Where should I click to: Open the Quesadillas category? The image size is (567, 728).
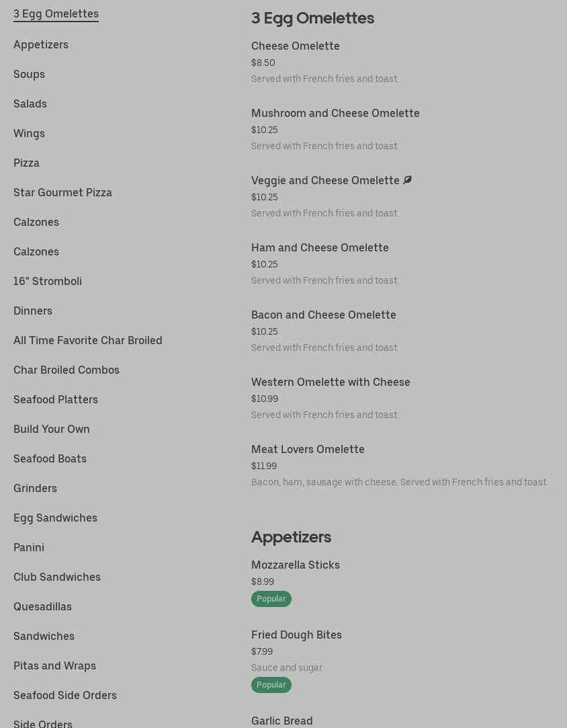pyautogui.click(x=42, y=606)
